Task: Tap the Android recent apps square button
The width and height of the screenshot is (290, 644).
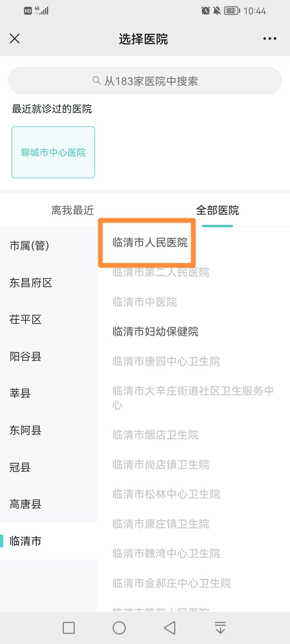Action: click(68, 628)
